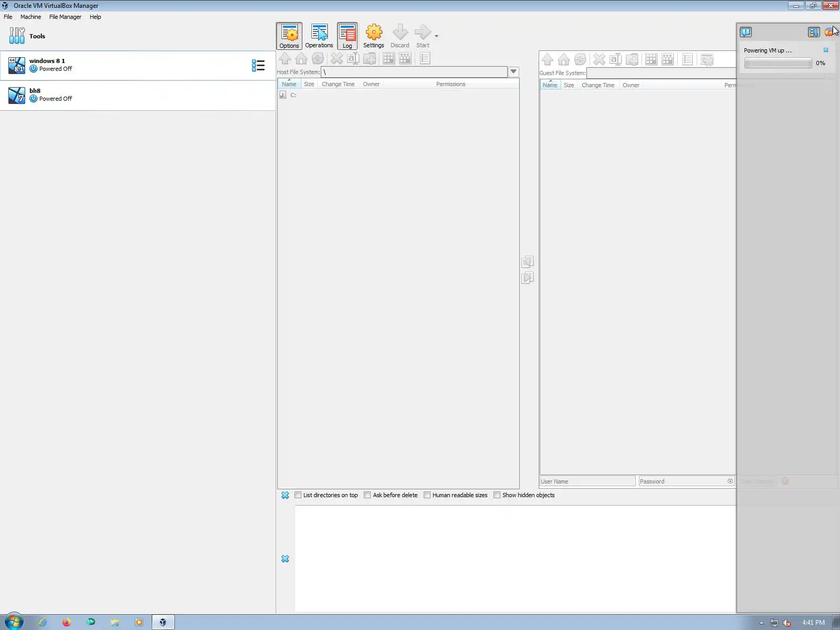This screenshot has height=630, width=840.
Task: Open the Machine menu
Action: pyautogui.click(x=30, y=17)
